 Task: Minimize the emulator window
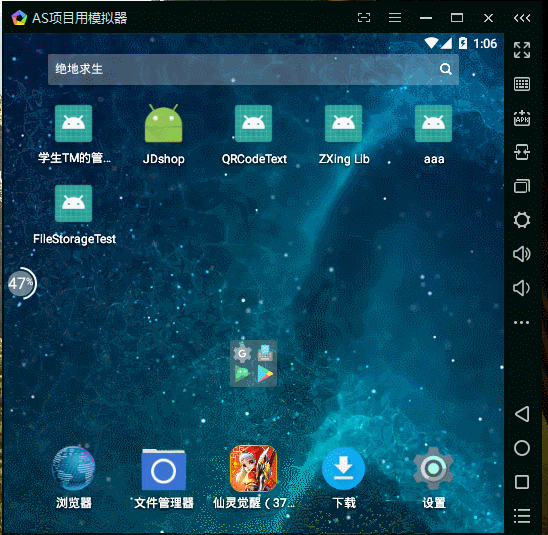click(x=426, y=18)
